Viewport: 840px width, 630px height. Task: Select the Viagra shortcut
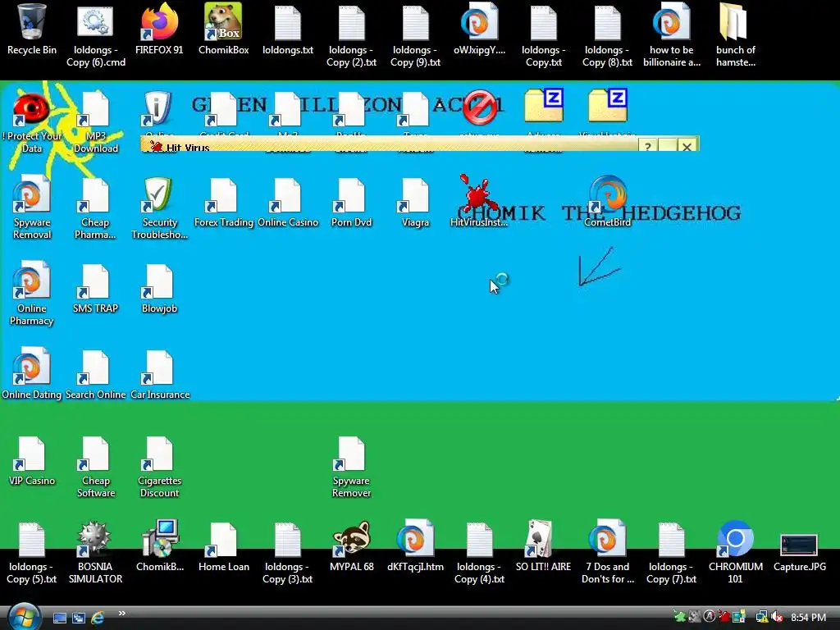[x=415, y=203]
